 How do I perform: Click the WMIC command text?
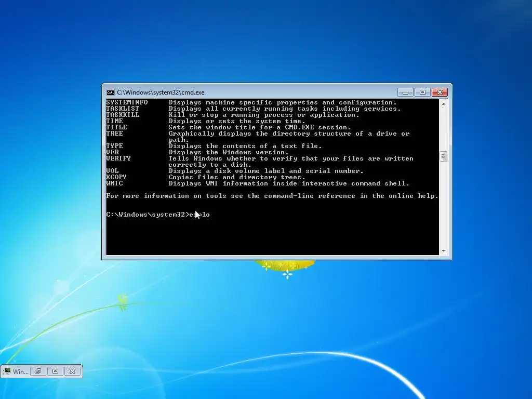(x=114, y=183)
